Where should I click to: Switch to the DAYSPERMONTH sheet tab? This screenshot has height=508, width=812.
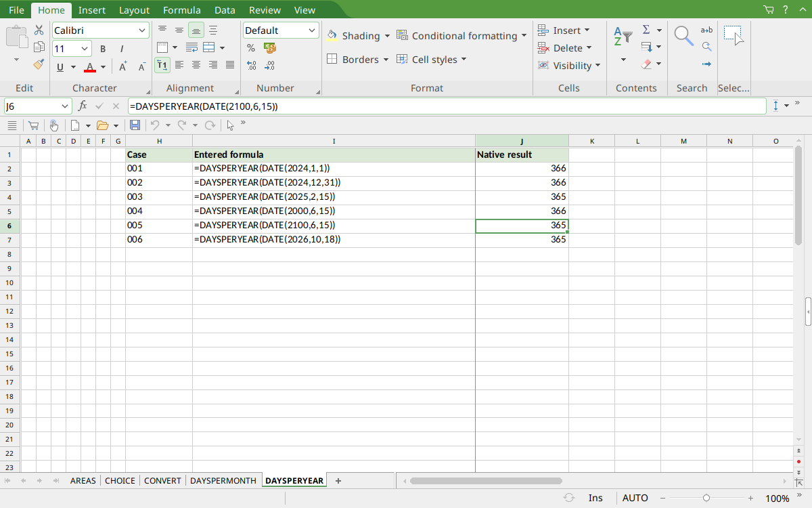click(x=223, y=480)
